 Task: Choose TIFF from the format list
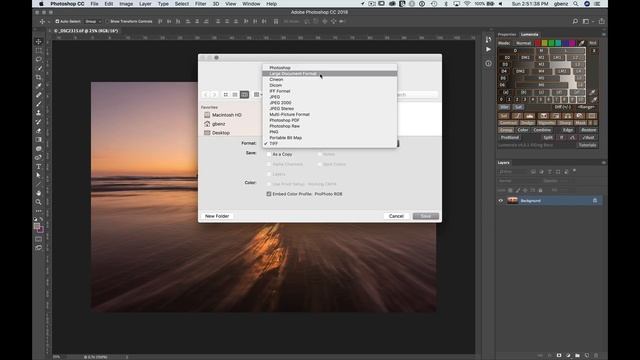tap(330, 144)
